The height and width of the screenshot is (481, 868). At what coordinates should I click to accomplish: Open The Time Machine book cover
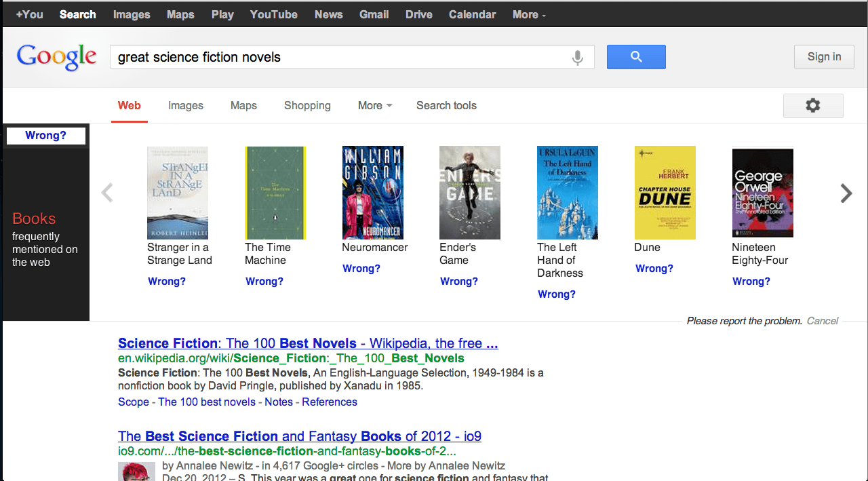[275, 193]
